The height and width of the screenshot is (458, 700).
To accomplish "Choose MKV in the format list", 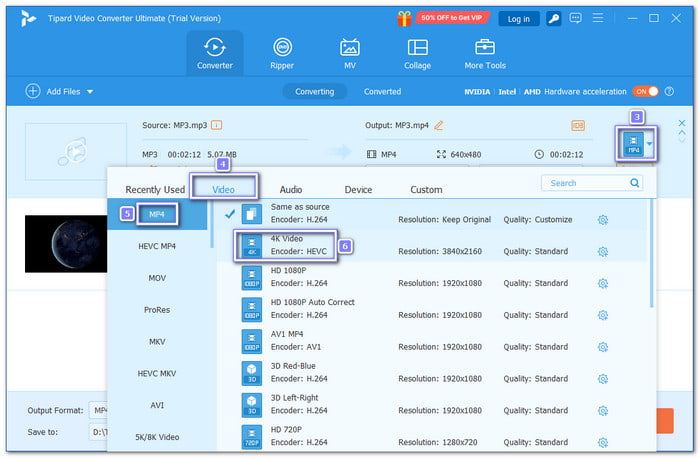I will (x=157, y=341).
